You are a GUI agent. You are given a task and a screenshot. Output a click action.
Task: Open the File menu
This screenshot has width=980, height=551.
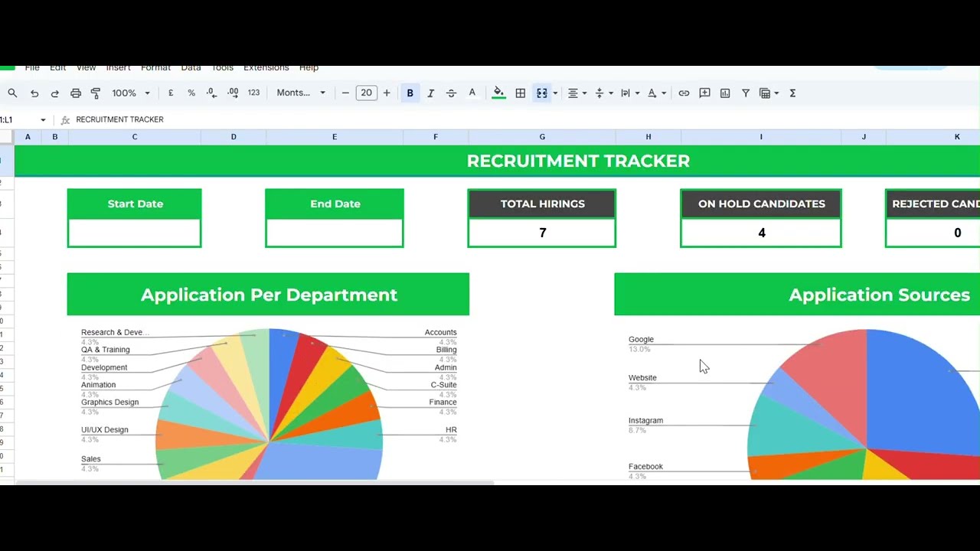coord(32,68)
